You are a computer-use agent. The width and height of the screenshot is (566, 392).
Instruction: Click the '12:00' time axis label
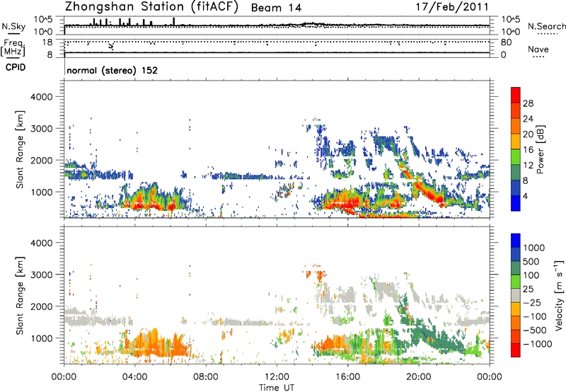pos(277,377)
